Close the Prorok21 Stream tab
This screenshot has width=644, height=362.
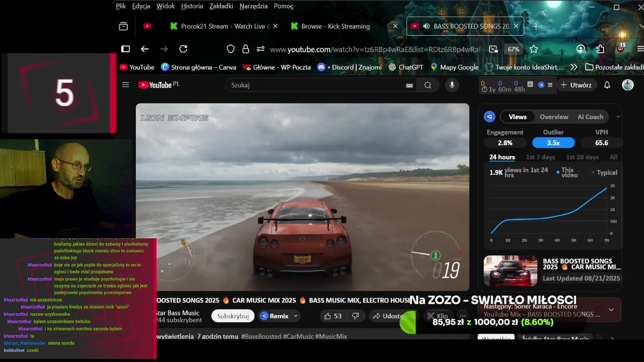(x=275, y=26)
